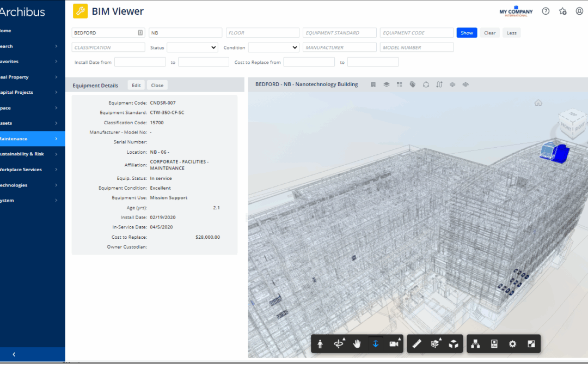The image size is (588, 368).
Task: Click the circular refresh icon in header
Action: click(426, 85)
